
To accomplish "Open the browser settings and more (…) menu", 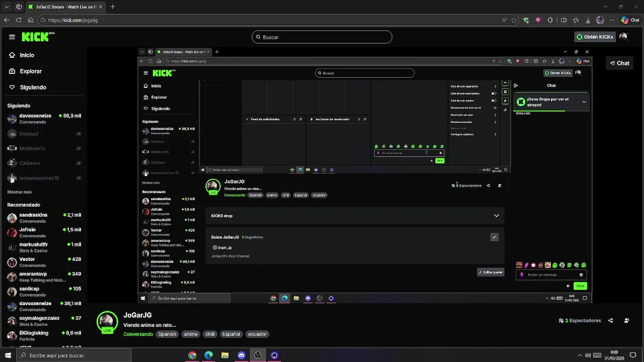I will pyautogui.click(x=612, y=20).
